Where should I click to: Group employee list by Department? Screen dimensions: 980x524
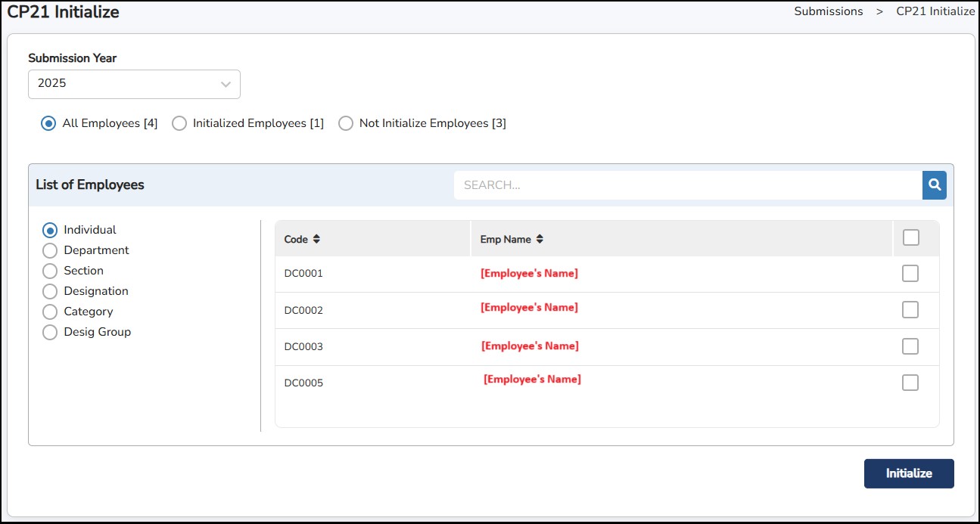[x=50, y=250]
